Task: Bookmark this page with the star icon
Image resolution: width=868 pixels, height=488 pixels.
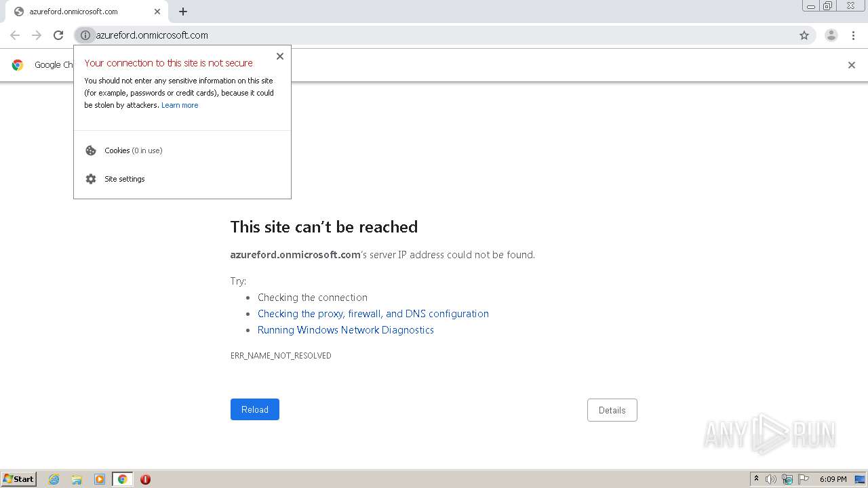Action: 804,35
